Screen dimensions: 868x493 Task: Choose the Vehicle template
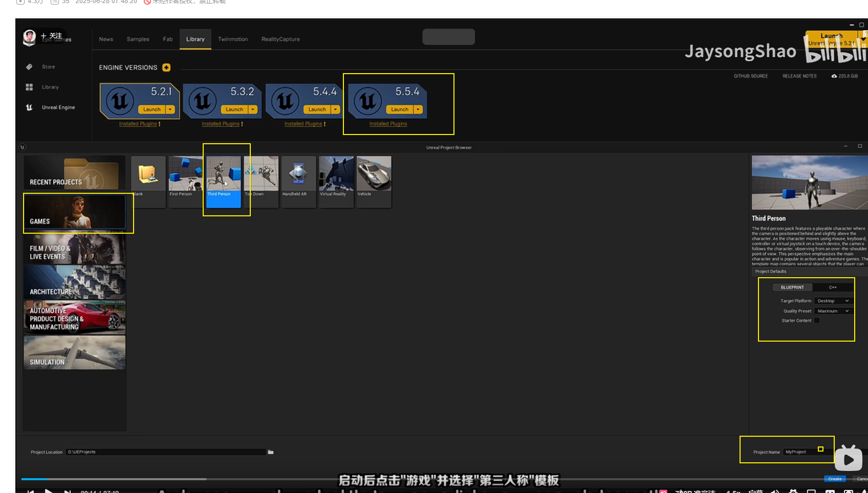374,182
